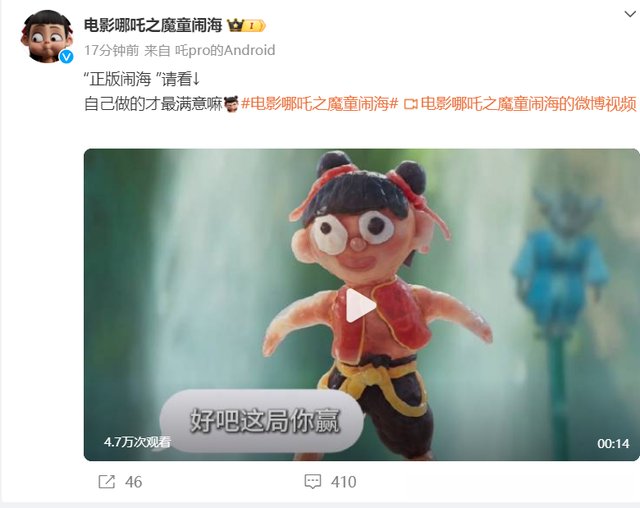
Task: Open the comments speech bubble icon
Action: click(313, 482)
